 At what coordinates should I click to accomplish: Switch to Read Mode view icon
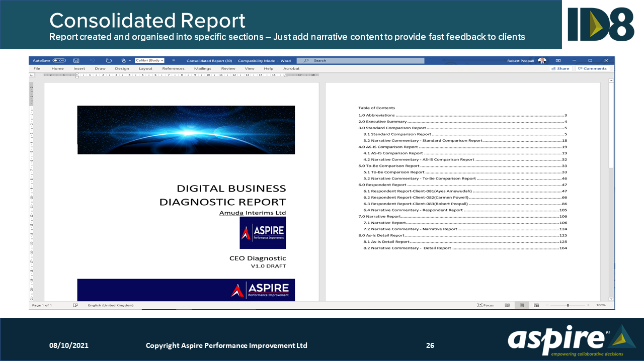tap(507, 305)
